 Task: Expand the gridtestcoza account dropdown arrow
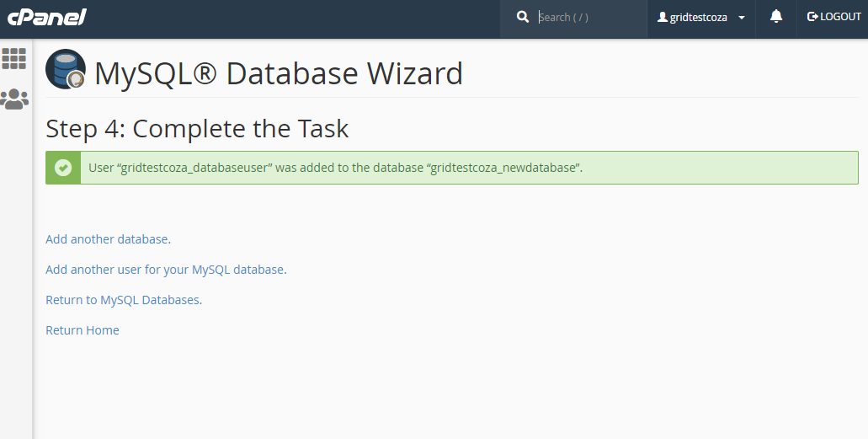click(x=742, y=18)
